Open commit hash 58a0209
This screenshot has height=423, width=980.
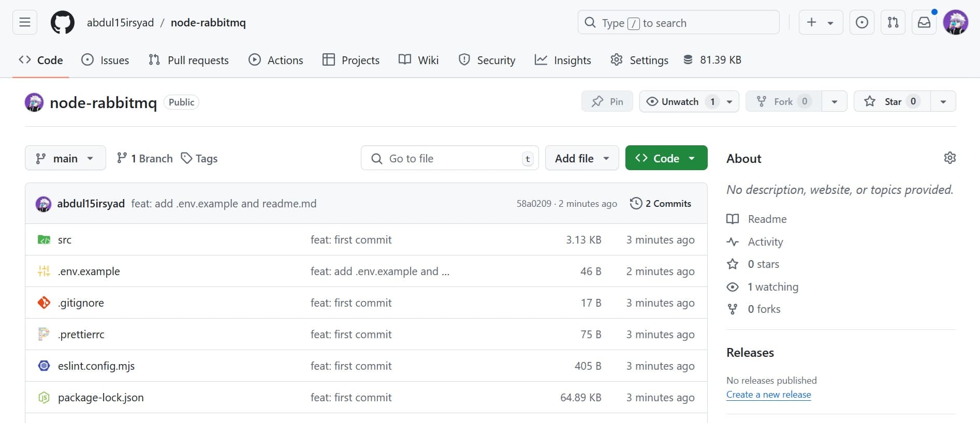coord(534,204)
